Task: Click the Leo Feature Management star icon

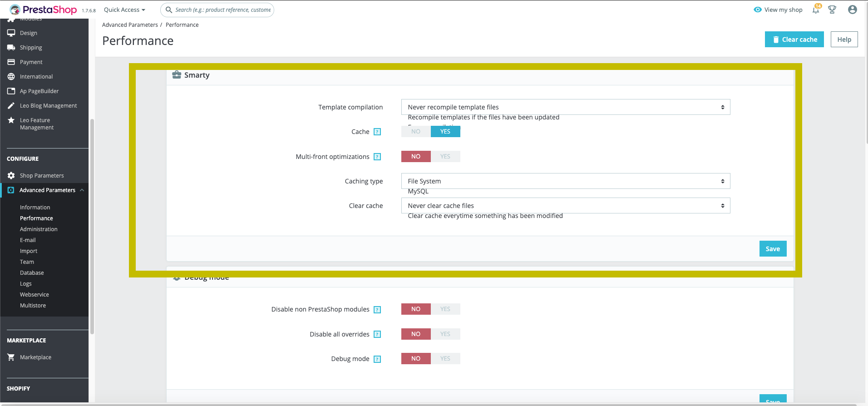Action: tap(11, 120)
